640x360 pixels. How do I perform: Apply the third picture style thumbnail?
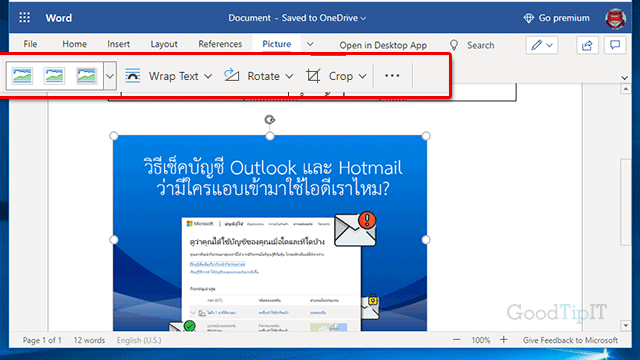[87, 76]
